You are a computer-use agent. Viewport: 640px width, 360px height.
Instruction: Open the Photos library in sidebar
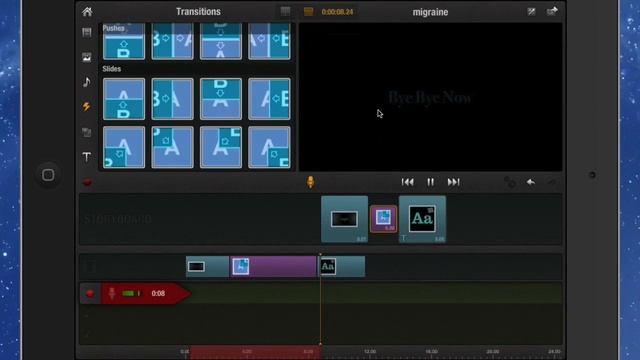click(87, 57)
